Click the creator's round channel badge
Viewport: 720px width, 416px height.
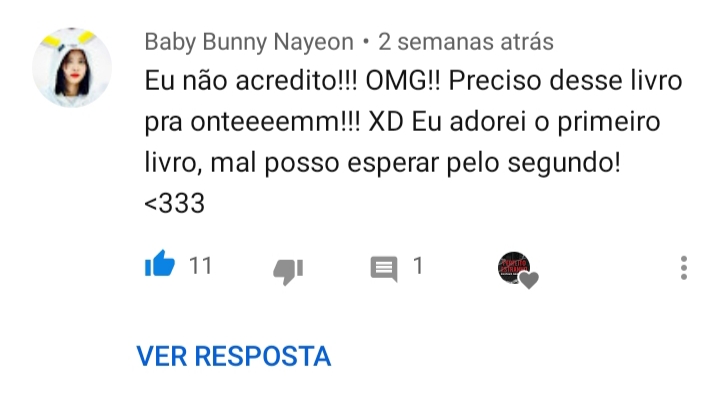coord(514,267)
